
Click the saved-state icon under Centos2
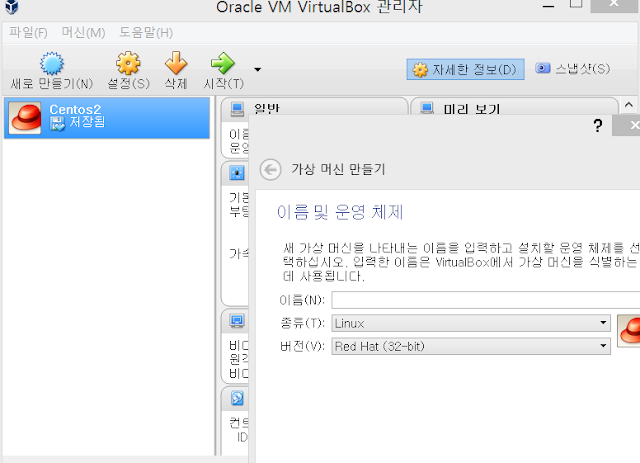[57, 123]
